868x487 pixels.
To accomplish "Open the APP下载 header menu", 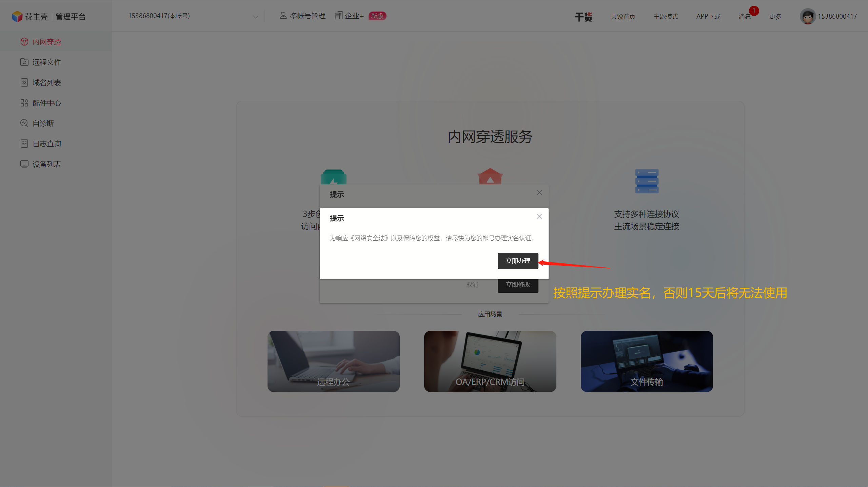I will pos(708,16).
